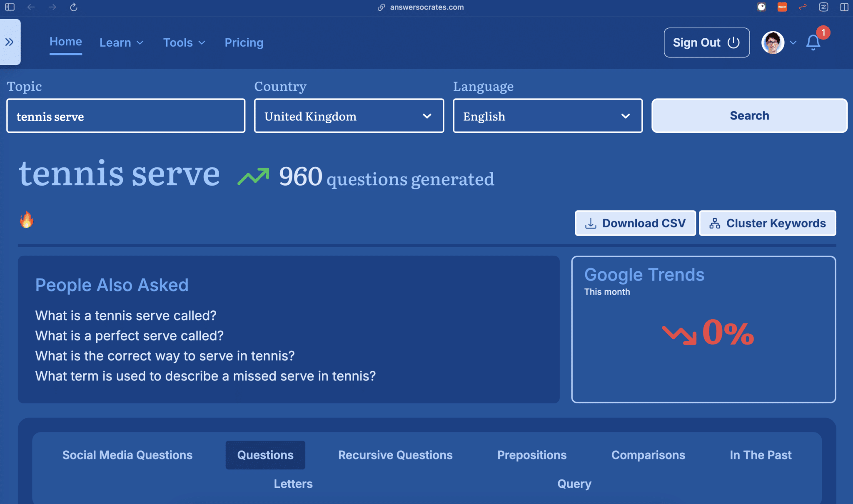Image resolution: width=853 pixels, height=504 pixels.
Task: Open the browser controls sliders icon
Action: [823, 7]
